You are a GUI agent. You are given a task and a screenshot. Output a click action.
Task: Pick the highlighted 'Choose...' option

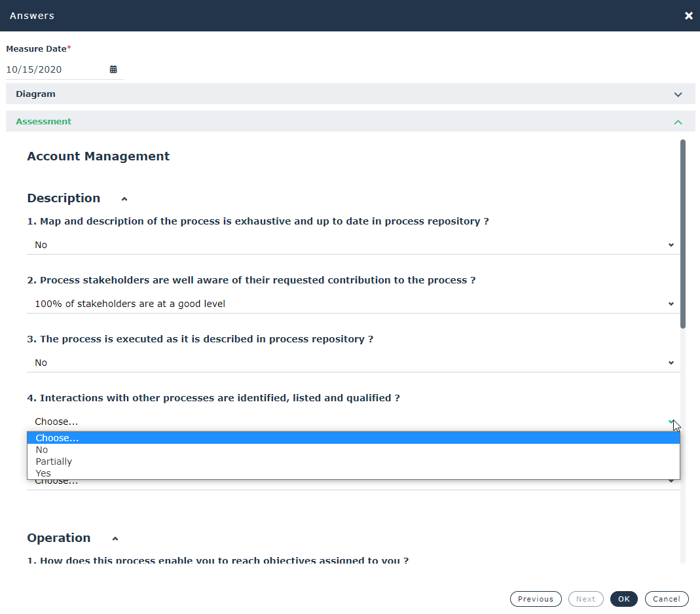click(57, 438)
